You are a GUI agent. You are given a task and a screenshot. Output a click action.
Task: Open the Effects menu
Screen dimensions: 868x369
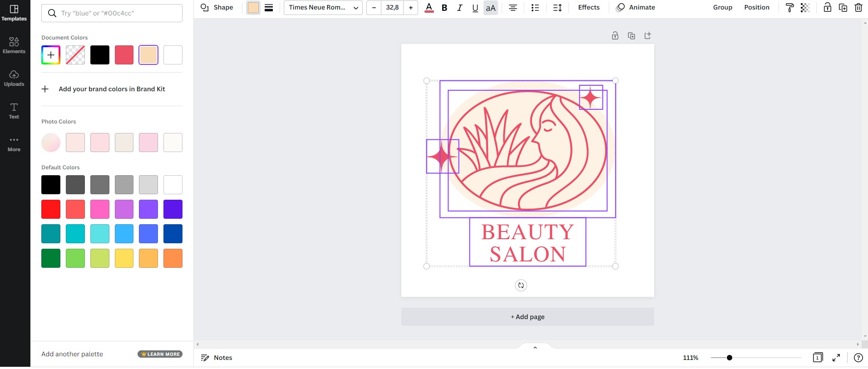pyautogui.click(x=588, y=8)
